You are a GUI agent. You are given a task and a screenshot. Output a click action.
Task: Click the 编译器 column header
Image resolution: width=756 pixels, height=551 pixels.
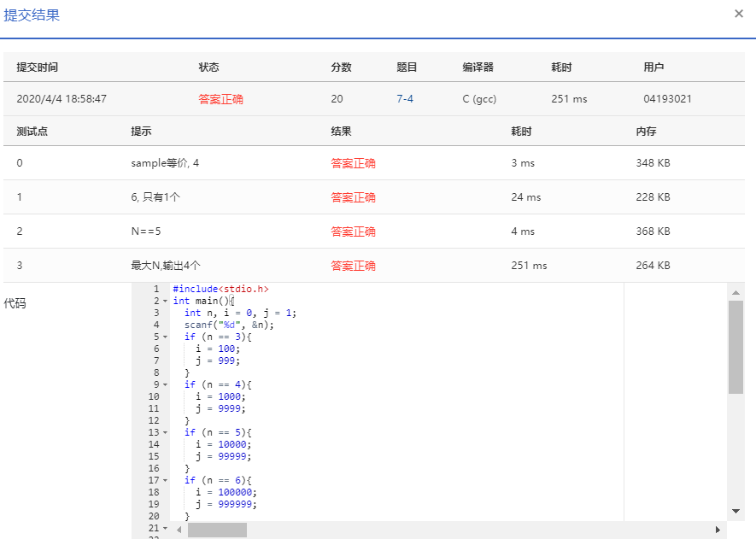[478, 67]
